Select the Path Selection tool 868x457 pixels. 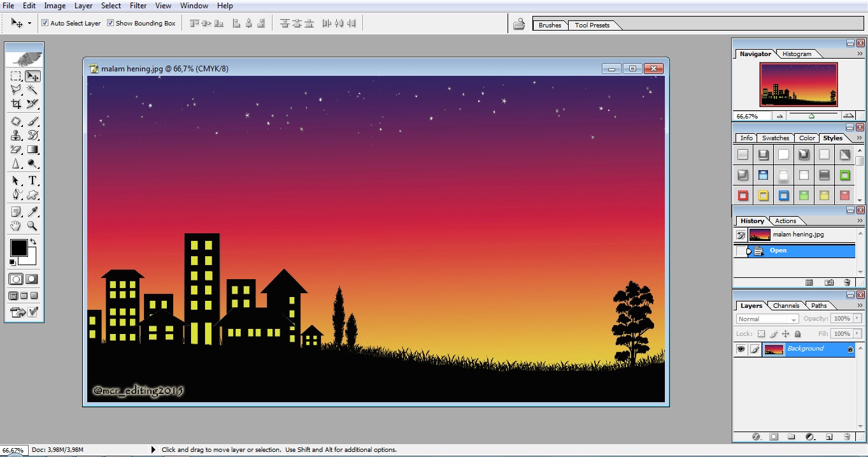16,181
